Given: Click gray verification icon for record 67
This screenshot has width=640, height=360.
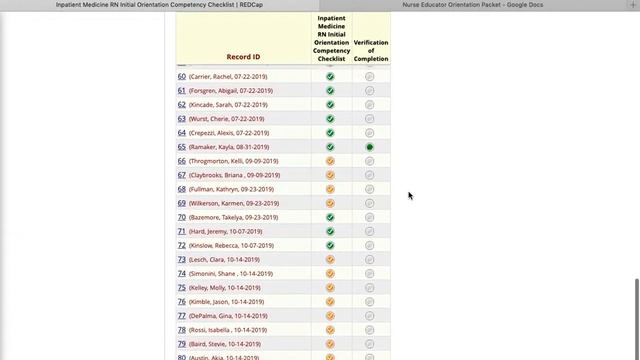Looking at the screenshot, I should pos(369,175).
